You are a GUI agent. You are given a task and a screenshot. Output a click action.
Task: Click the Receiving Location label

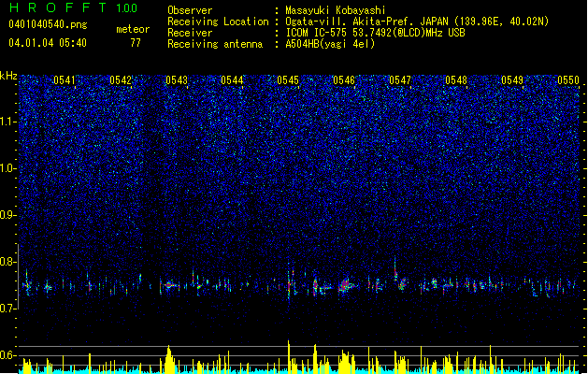(218, 22)
